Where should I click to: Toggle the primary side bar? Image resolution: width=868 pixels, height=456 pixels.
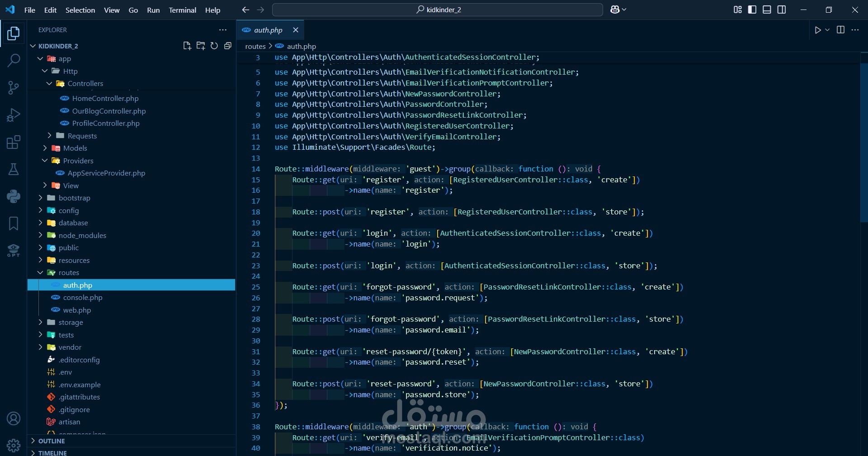pos(752,9)
